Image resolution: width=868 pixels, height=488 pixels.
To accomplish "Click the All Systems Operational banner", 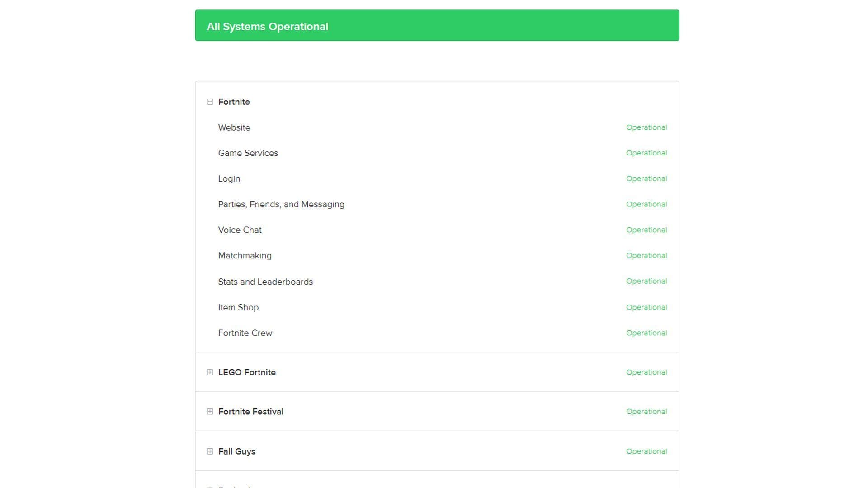I will click(x=437, y=26).
